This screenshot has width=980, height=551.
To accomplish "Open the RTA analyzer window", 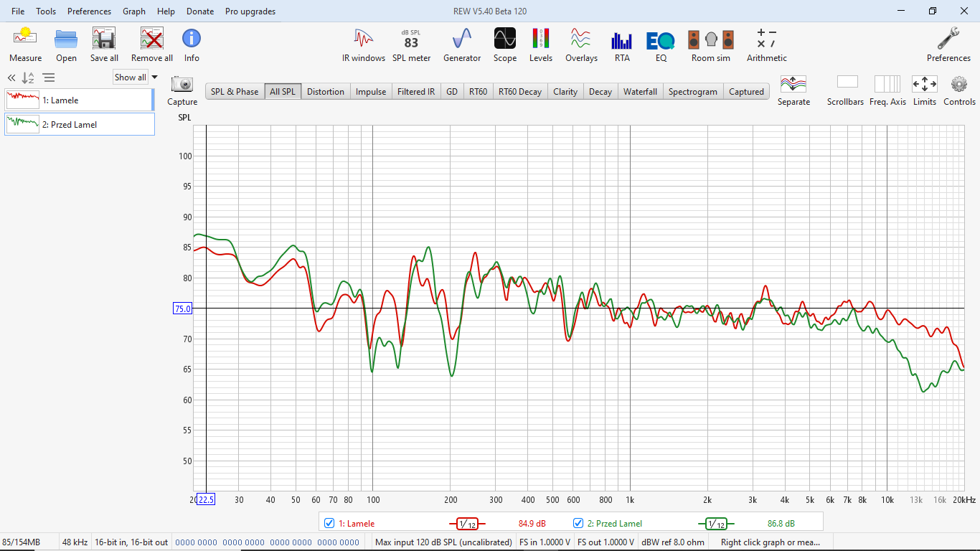I will pyautogui.click(x=621, y=44).
